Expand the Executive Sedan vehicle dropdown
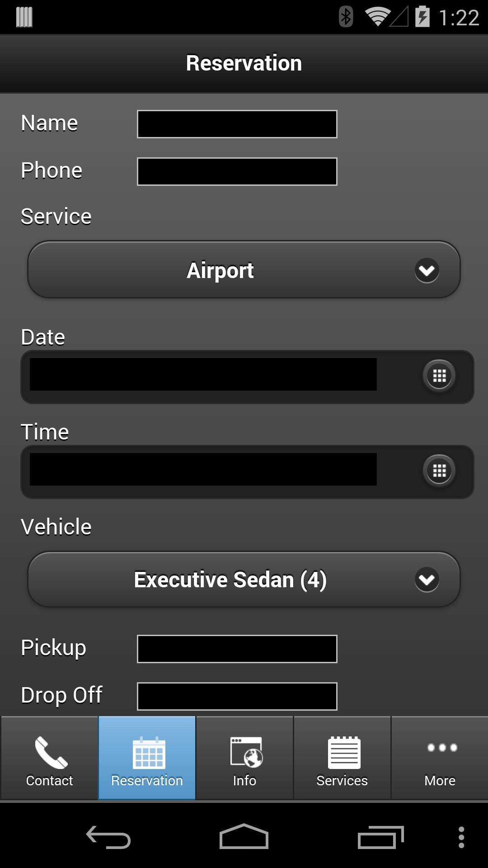488x868 pixels. click(x=230, y=580)
